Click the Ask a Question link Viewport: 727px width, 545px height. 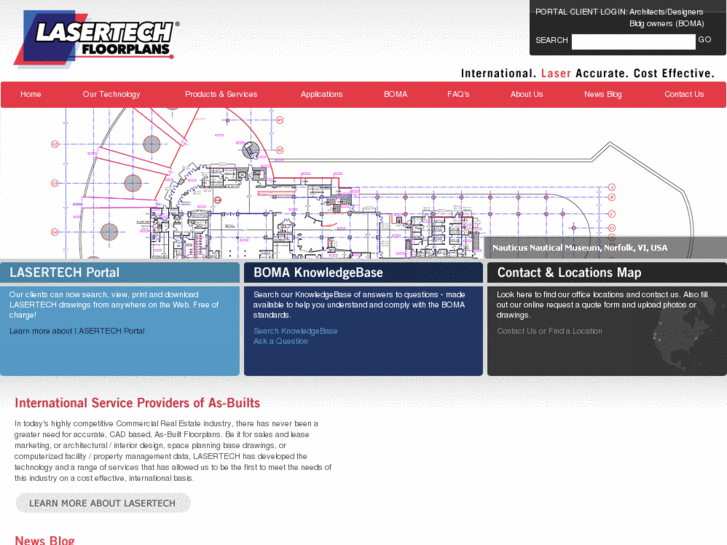pyautogui.click(x=281, y=341)
